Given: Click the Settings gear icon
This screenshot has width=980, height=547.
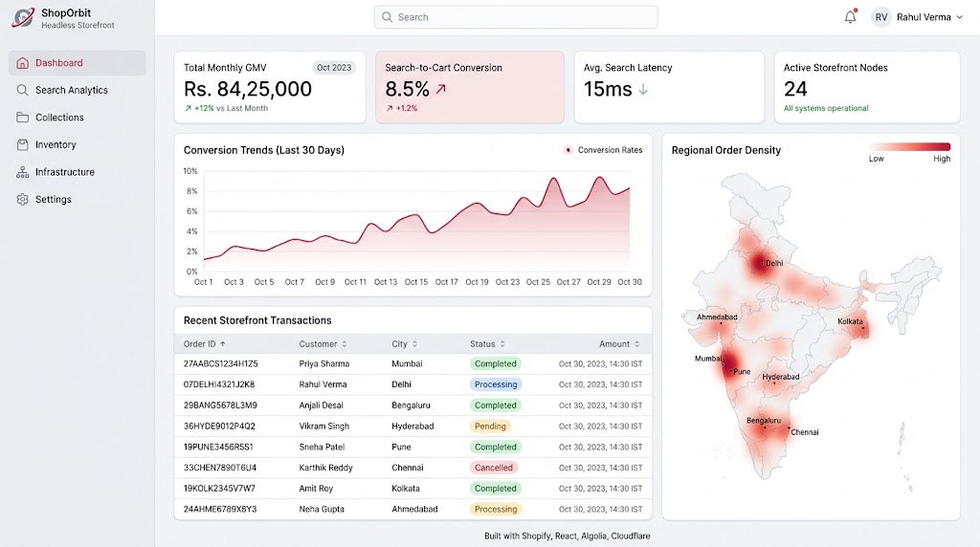Looking at the screenshot, I should coord(23,199).
